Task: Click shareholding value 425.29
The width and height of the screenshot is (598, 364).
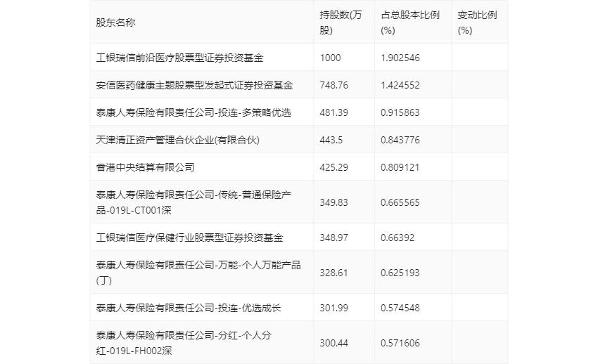Action: pos(333,167)
